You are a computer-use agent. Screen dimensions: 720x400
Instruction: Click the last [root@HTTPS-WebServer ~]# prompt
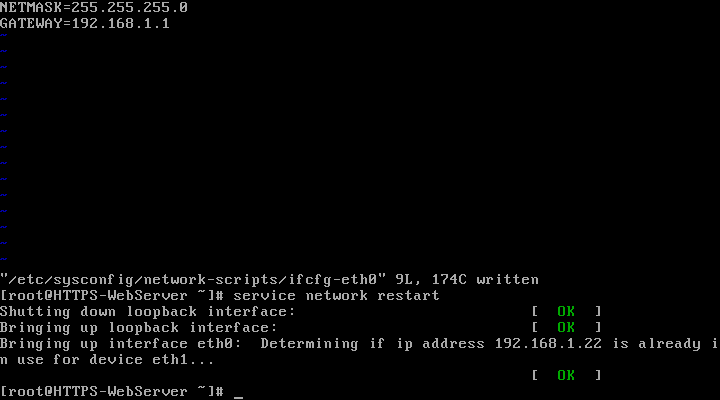[112, 391]
